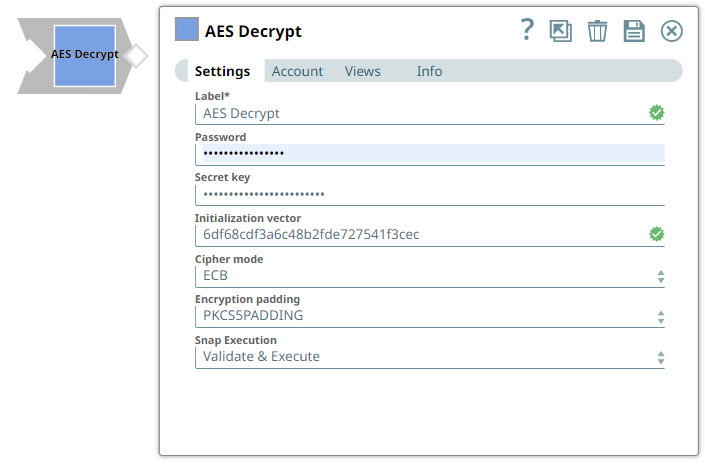This screenshot has width=705, height=464.
Task: Open the Views tab
Action: (362, 71)
